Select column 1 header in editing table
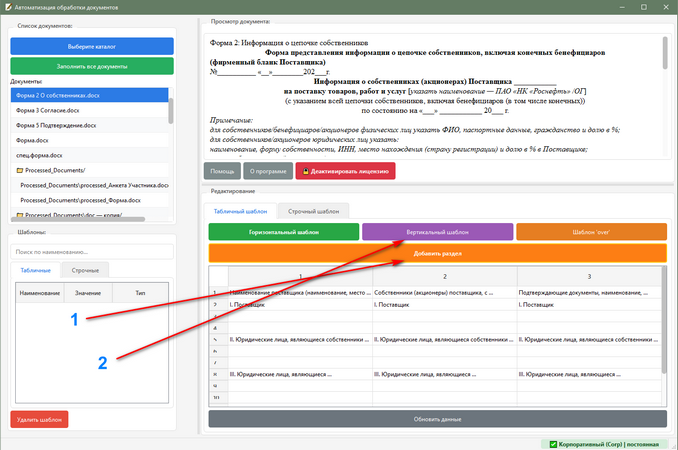Screen dimensions: 678x450 (301, 276)
